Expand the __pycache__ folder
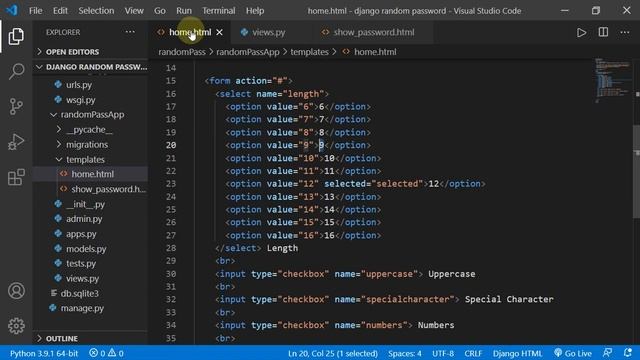 click(90, 129)
